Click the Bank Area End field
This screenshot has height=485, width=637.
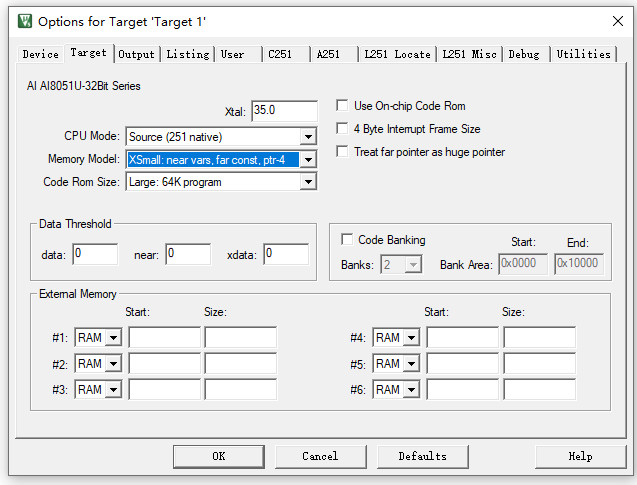click(x=579, y=264)
